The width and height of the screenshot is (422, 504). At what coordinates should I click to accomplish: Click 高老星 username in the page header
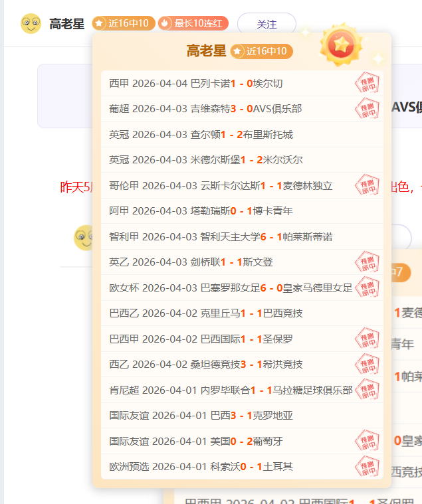pyautogui.click(x=66, y=25)
